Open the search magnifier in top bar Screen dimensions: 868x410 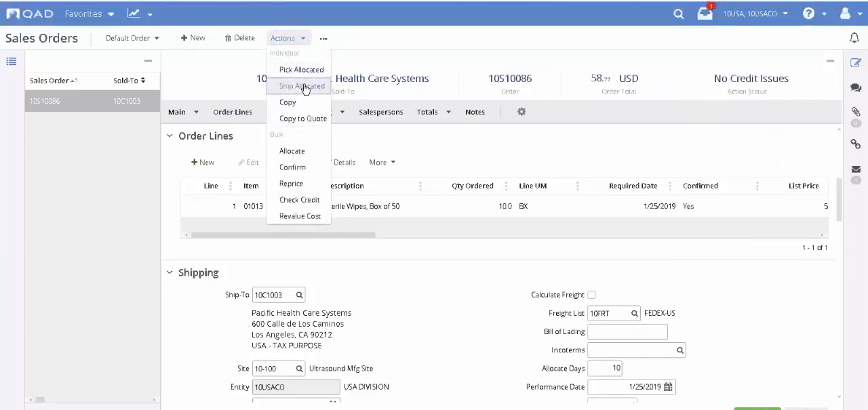click(x=678, y=14)
